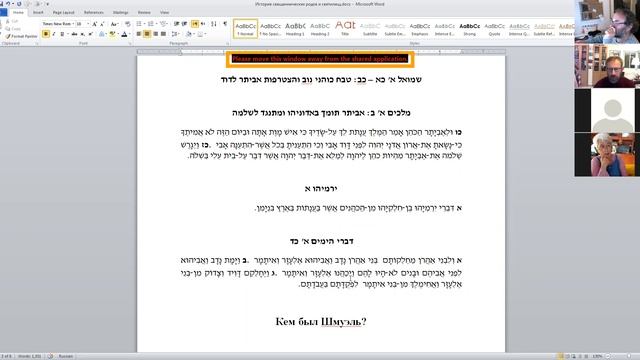Apply the Heading 1 style
The width and height of the screenshot is (640, 360).
[x=295, y=29]
